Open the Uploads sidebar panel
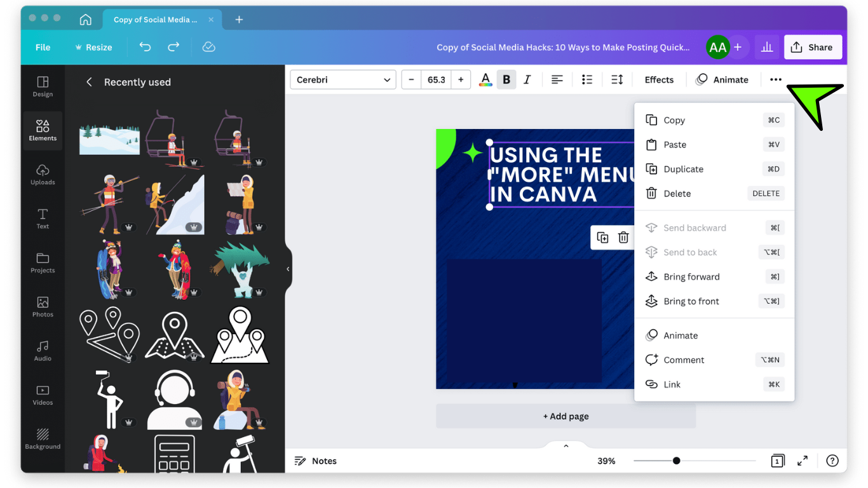Screen dimensions: 868x488 43,174
